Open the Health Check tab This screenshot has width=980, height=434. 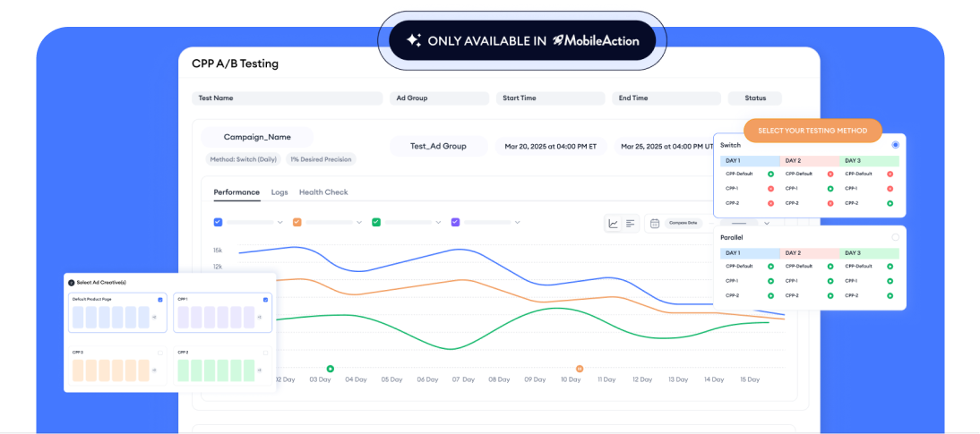(x=323, y=192)
